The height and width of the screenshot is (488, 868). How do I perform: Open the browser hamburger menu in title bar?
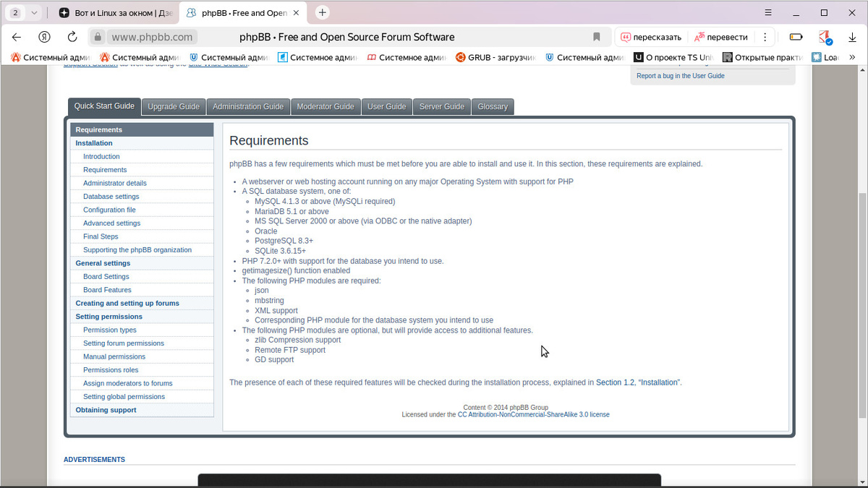(767, 12)
